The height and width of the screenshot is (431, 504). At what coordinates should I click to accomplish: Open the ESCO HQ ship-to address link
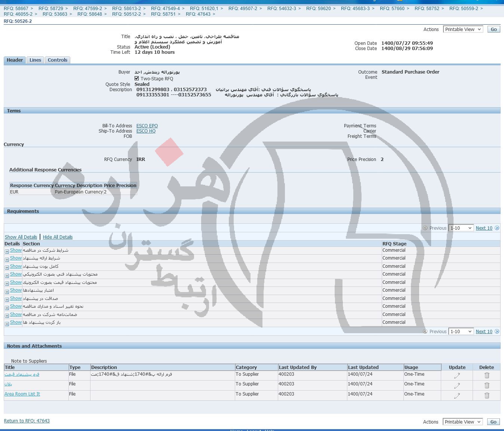146,131
